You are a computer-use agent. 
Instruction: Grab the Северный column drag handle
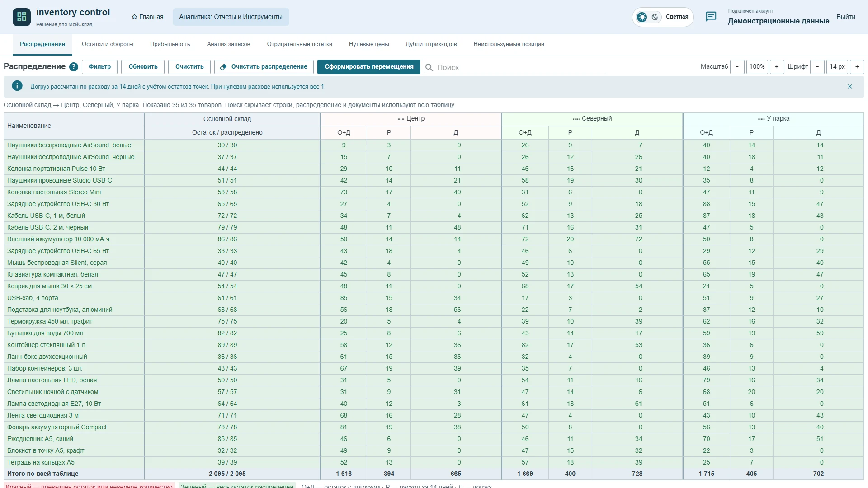pyautogui.click(x=576, y=119)
